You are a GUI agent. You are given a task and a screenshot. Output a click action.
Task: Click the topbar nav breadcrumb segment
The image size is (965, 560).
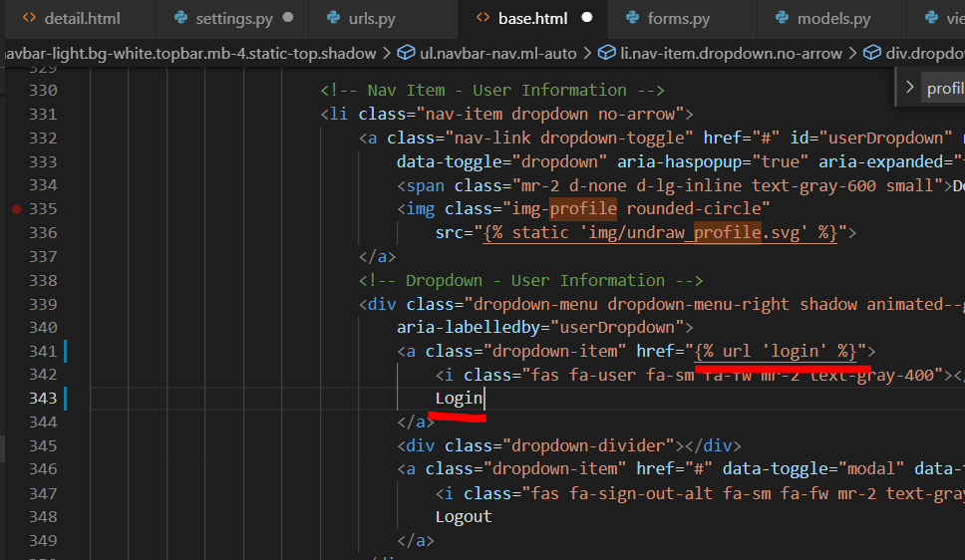click(x=189, y=54)
